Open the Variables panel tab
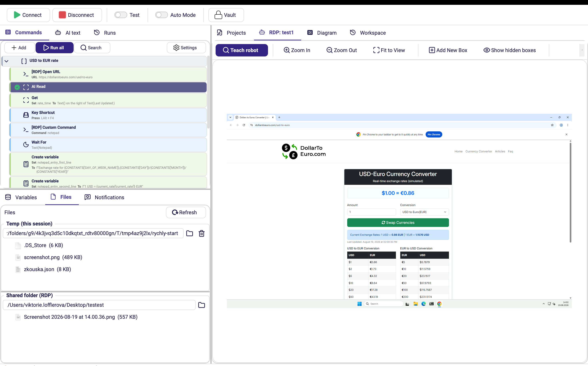 pyautogui.click(x=21, y=197)
